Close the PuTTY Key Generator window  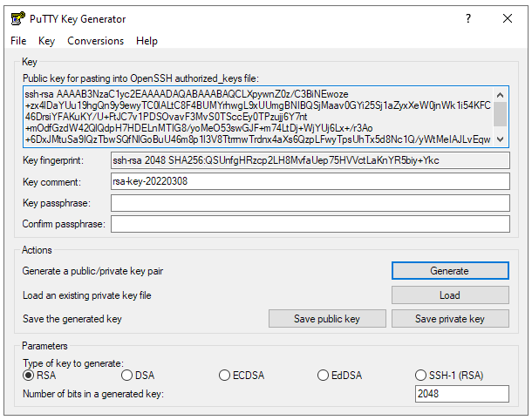(508, 18)
